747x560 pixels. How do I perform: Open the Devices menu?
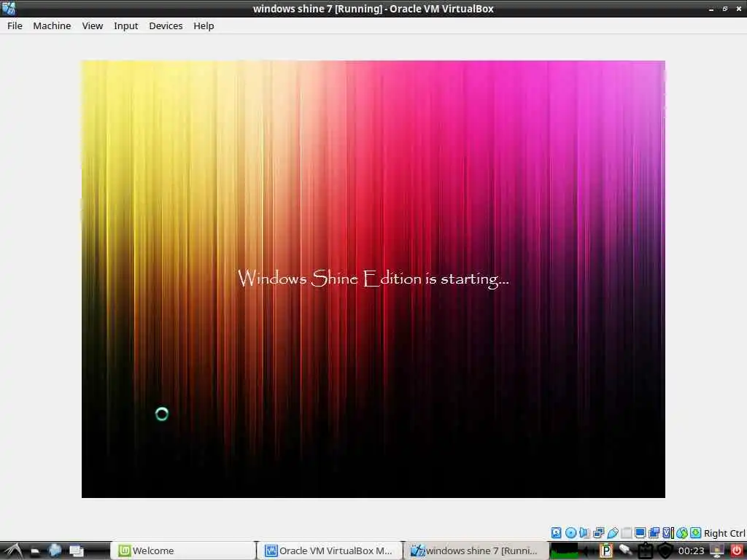coord(166,26)
